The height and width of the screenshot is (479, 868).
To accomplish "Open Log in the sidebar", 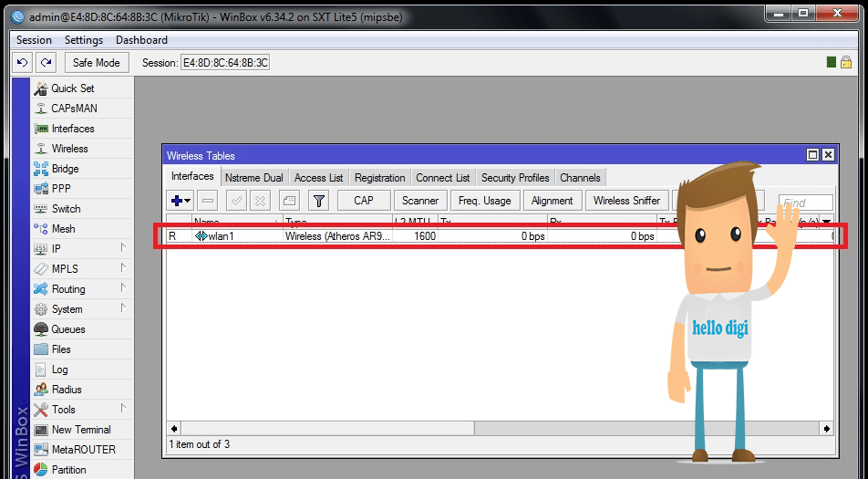I will click(x=83, y=370).
